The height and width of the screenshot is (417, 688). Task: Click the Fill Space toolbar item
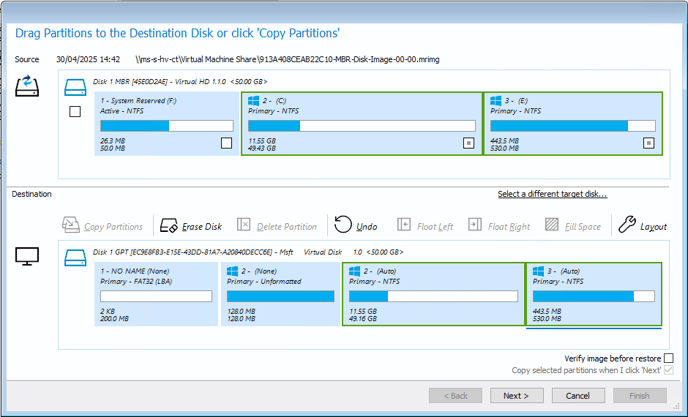tap(573, 226)
